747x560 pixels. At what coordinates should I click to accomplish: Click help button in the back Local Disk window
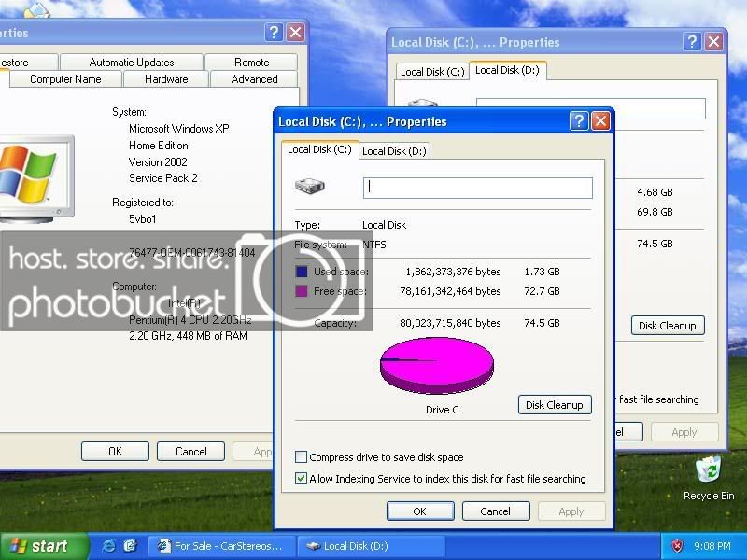point(692,42)
